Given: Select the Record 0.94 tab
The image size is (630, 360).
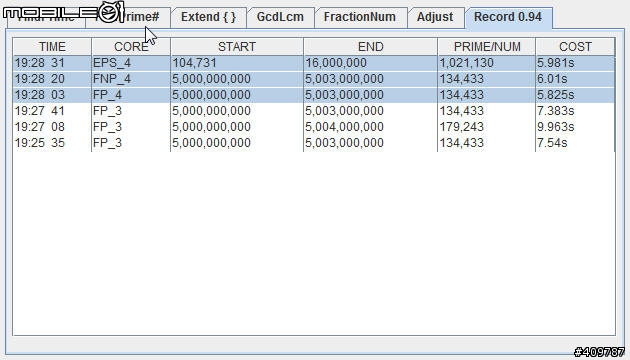Looking at the screenshot, I should [508, 18].
